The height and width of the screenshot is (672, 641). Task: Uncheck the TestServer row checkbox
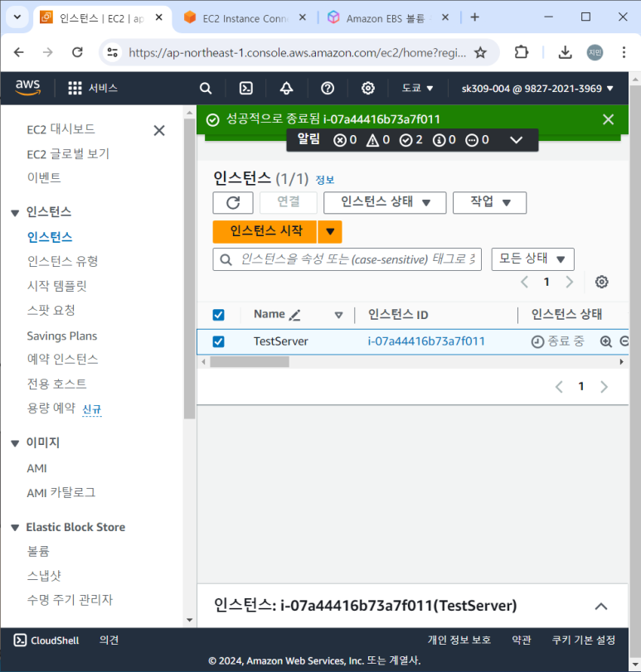coord(218,341)
